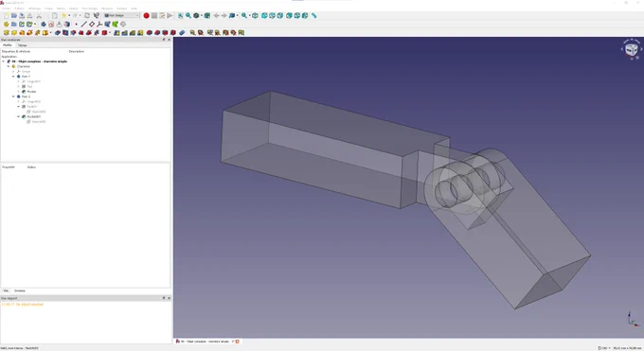Image resolution: width=644 pixels, height=351 pixels.
Task: Click the datum plane tool icon
Action: click(92, 25)
